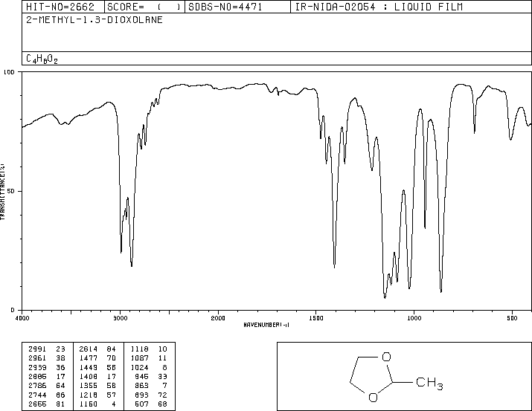Select the 863 peak table entry
The height and width of the screenshot is (411, 532).
click(x=150, y=386)
